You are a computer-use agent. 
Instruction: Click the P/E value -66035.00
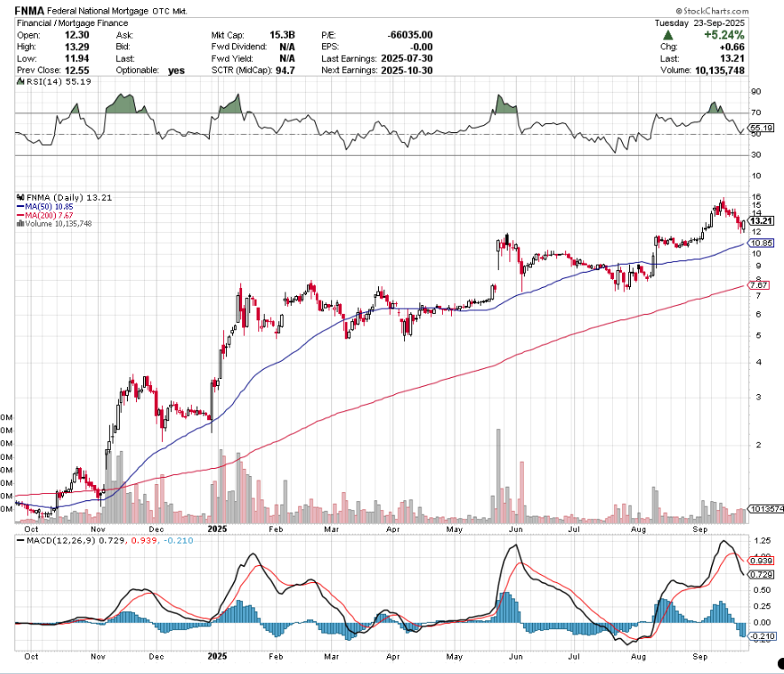pos(410,35)
